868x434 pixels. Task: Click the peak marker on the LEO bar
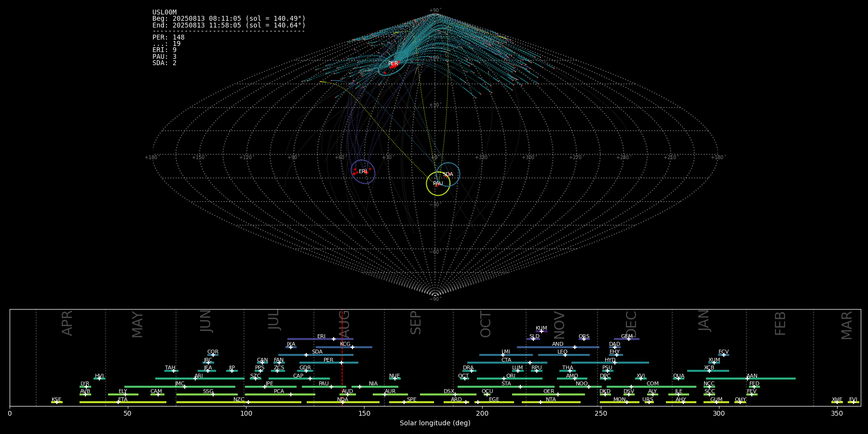tap(565, 355)
